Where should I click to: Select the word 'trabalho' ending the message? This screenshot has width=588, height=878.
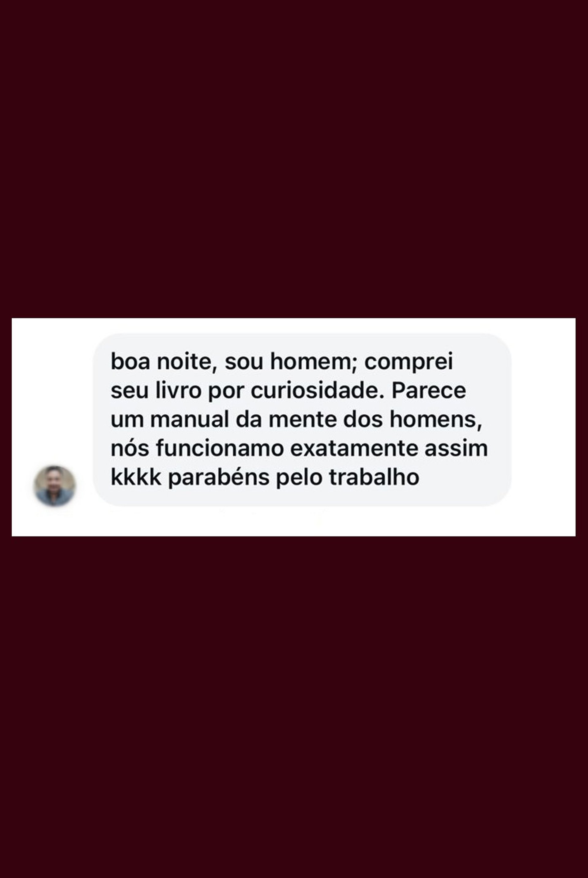click(374, 477)
